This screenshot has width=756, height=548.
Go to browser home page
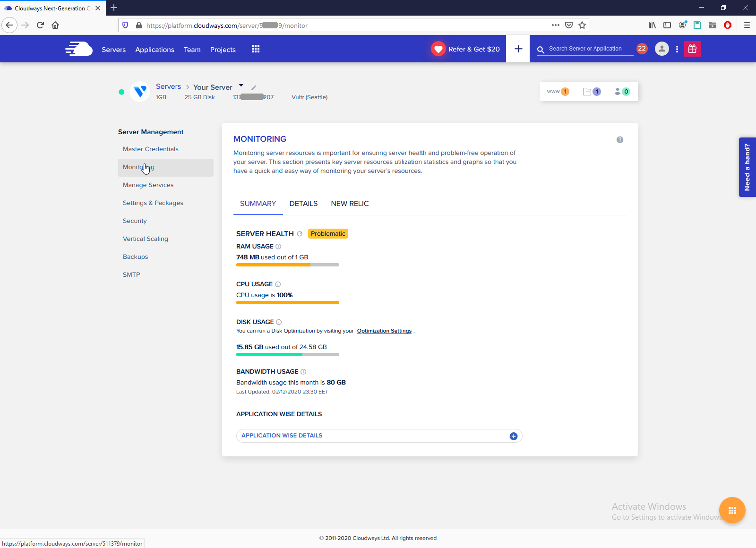(55, 25)
